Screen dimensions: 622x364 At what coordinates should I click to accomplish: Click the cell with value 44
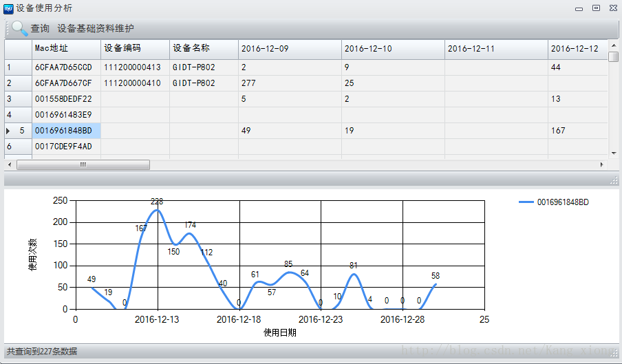tap(577, 67)
